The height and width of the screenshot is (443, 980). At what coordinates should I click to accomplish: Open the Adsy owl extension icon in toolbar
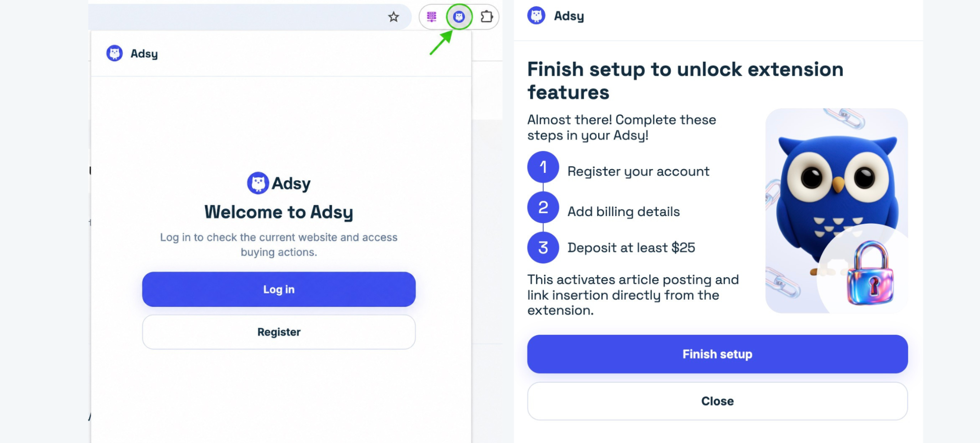(x=459, y=17)
